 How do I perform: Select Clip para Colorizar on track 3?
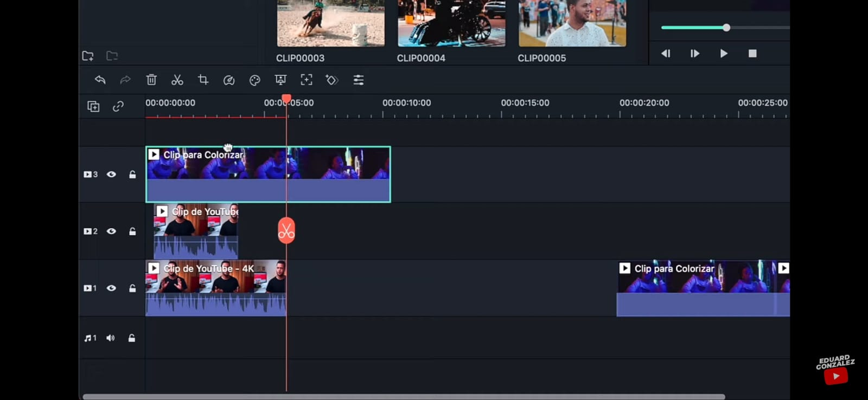click(x=268, y=175)
